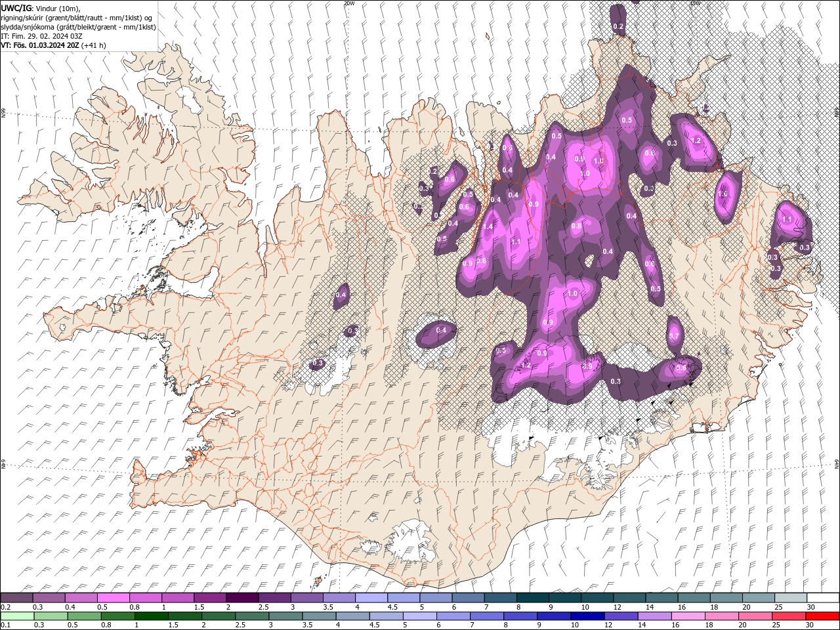Screen dimensions: 840x630
Task: Pick the deep blue rain swatch between 10 and 12
Action: [587, 616]
